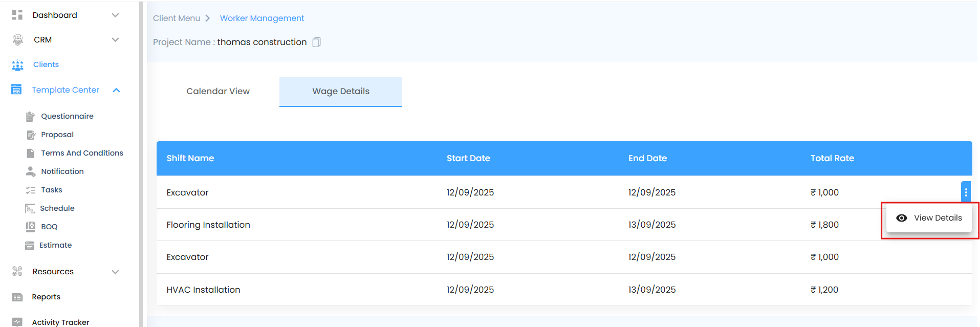Viewport: 980px width, 327px height.
Task: Choose View Details from the popup menu
Action: pos(938,218)
